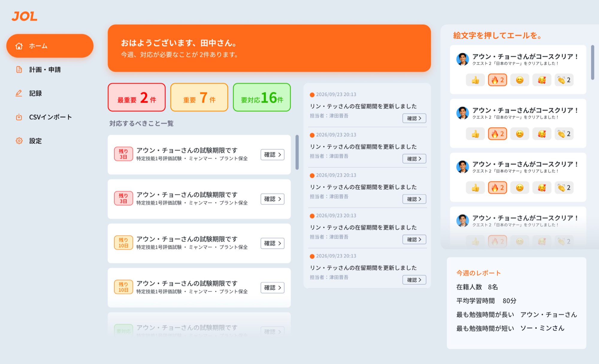Toggle the fire reaction on the second cheer card
The image size is (599, 364).
(x=497, y=134)
